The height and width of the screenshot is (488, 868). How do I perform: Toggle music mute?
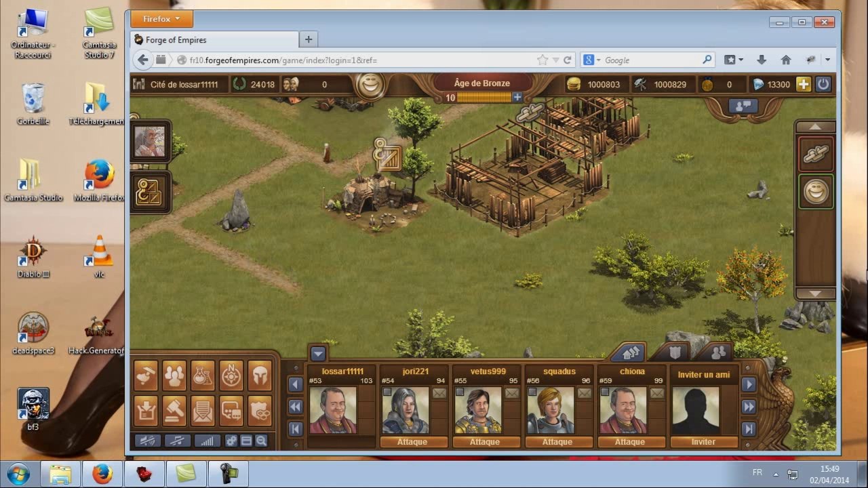[x=177, y=441]
